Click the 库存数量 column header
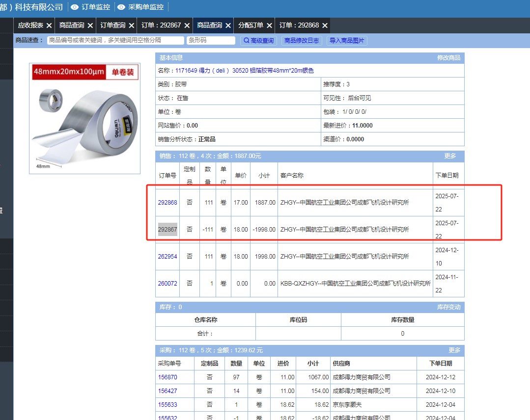Screen dimensions: 530x420 (403, 320)
